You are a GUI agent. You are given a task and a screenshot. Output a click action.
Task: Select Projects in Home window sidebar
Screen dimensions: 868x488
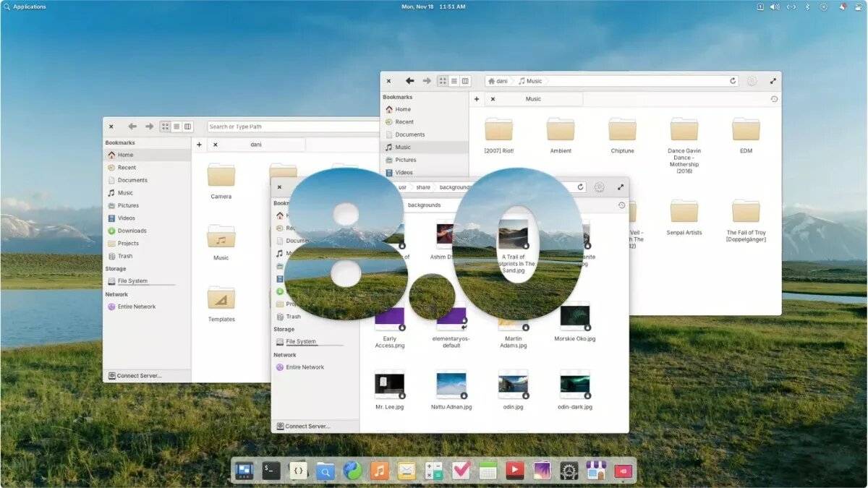(147, 244)
